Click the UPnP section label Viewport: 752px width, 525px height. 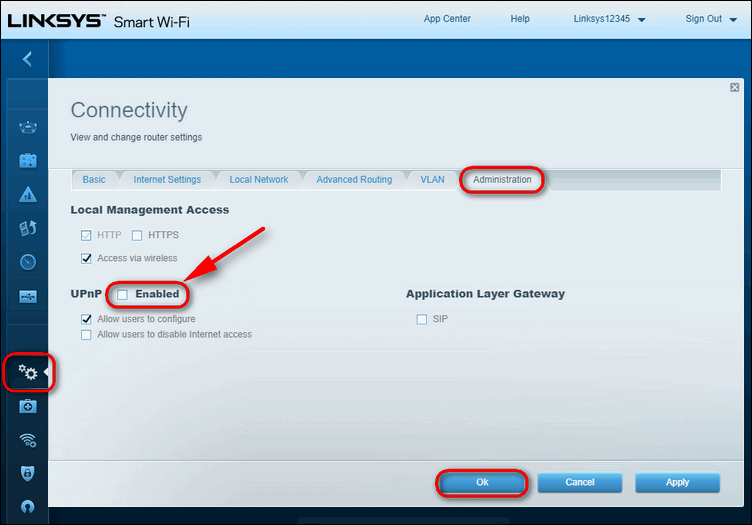(x=86, y=294)
